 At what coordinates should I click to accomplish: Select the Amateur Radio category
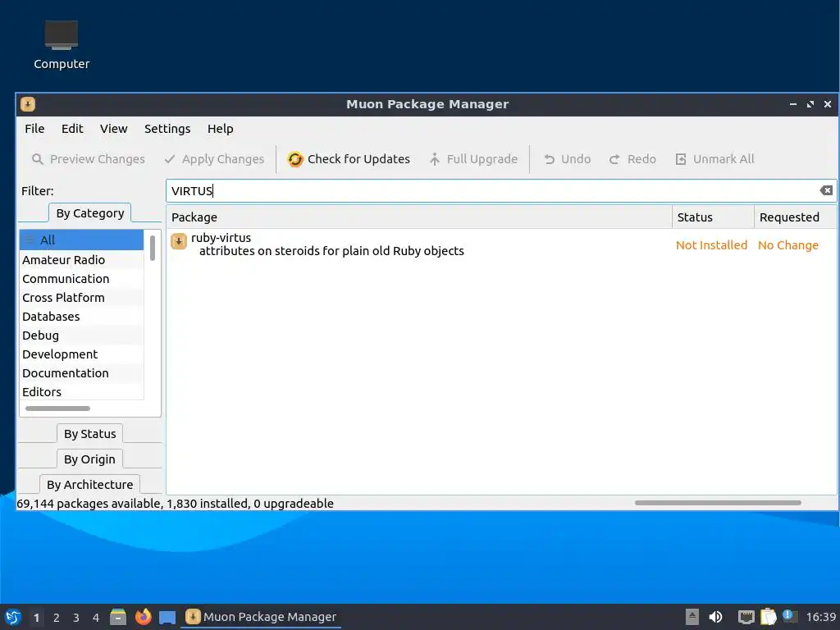pyautogui.click(x=81, y=260)
